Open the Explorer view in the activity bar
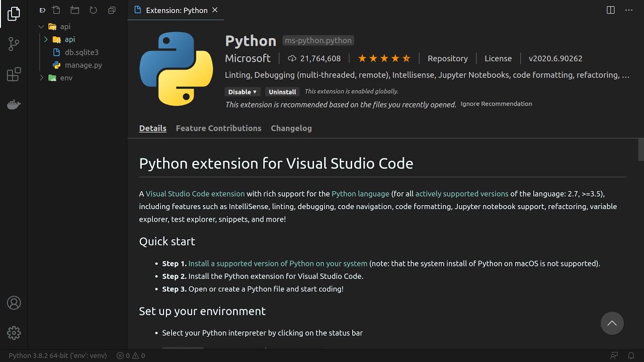 click(x=14, y=14)
